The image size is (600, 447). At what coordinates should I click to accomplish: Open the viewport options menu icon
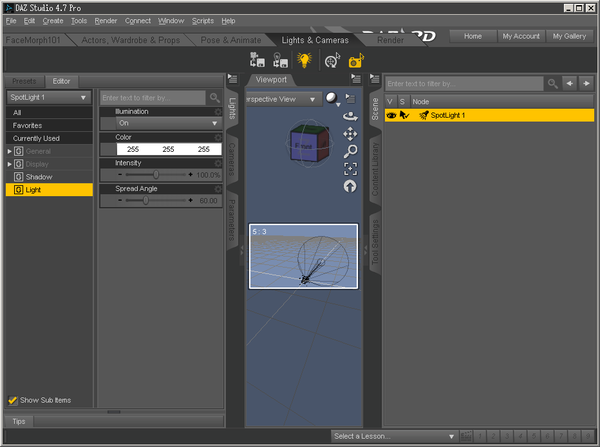coord(350,99)
